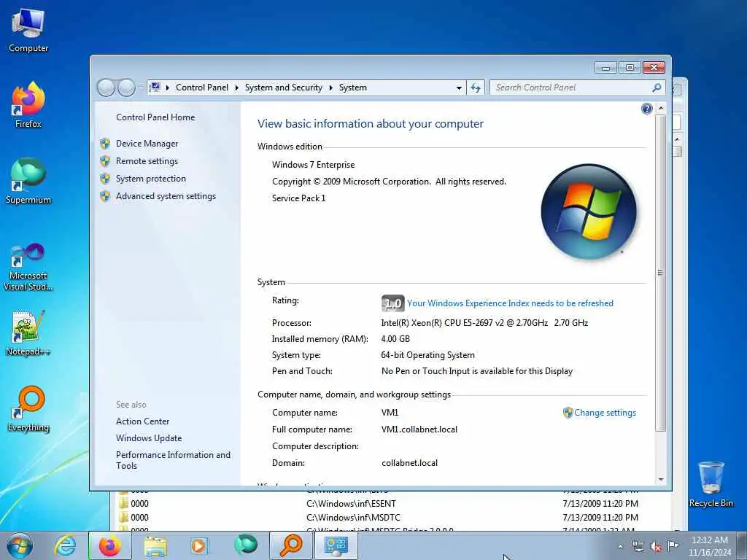Show hidden tray icons arrow
Image resolution: width=747 pixels, height=560 pixels.
click(620, 546)
